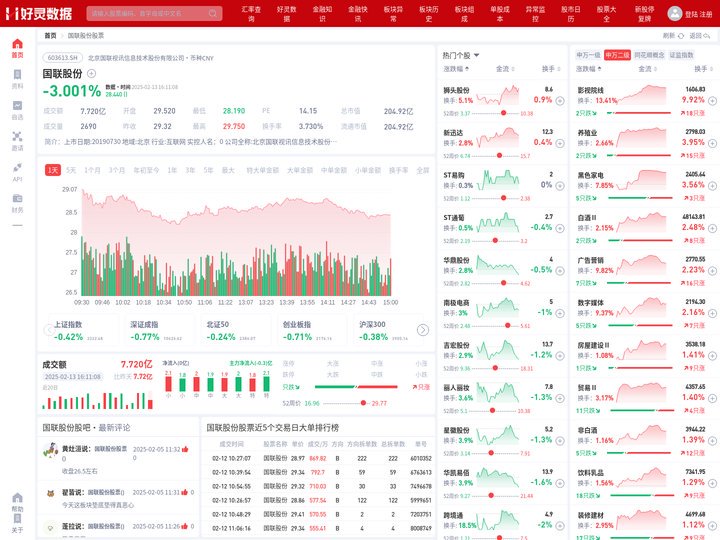Sort hot stocks by 换手

pos(551,69)
